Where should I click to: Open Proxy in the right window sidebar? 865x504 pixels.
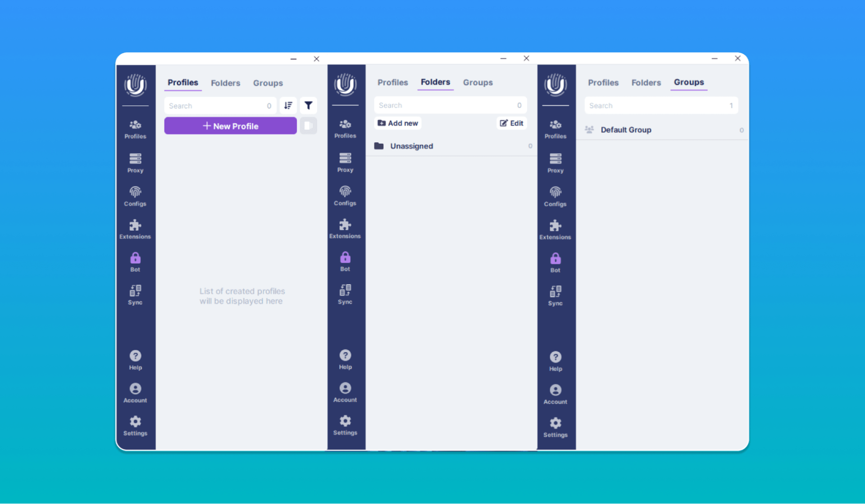click(x=555, y=163)
